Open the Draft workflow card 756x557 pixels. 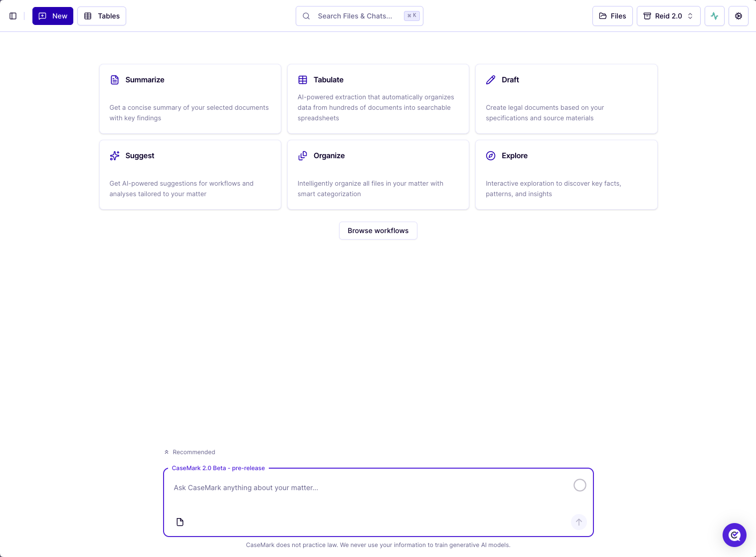click(566, 99)
